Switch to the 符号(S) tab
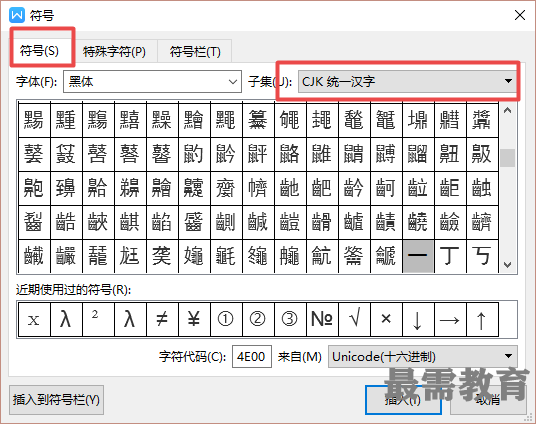Image resolution: width=536 pixels, height=424 pixels. 42,51
